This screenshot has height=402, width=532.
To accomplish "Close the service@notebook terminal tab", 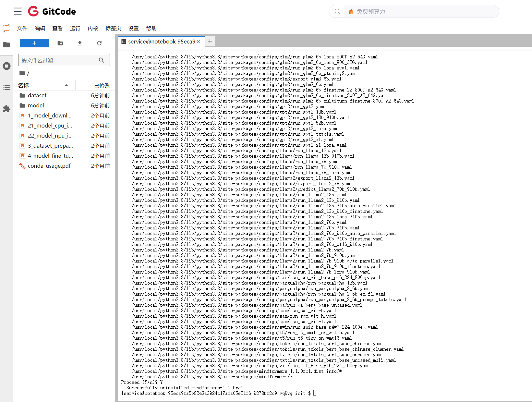I will click(x=198, y=42).
